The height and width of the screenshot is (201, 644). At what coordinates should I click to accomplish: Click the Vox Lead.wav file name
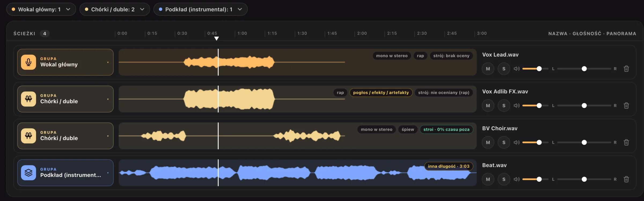point(500,55)
